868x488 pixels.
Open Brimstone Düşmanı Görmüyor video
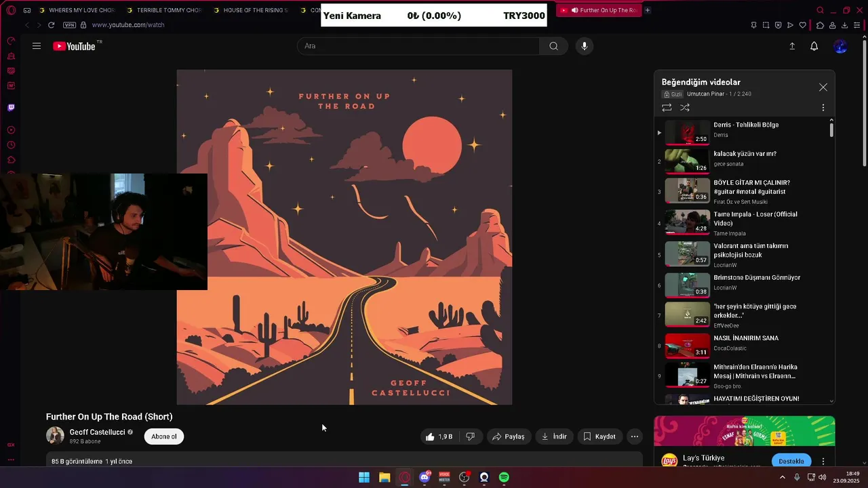(x=743, y=285)
